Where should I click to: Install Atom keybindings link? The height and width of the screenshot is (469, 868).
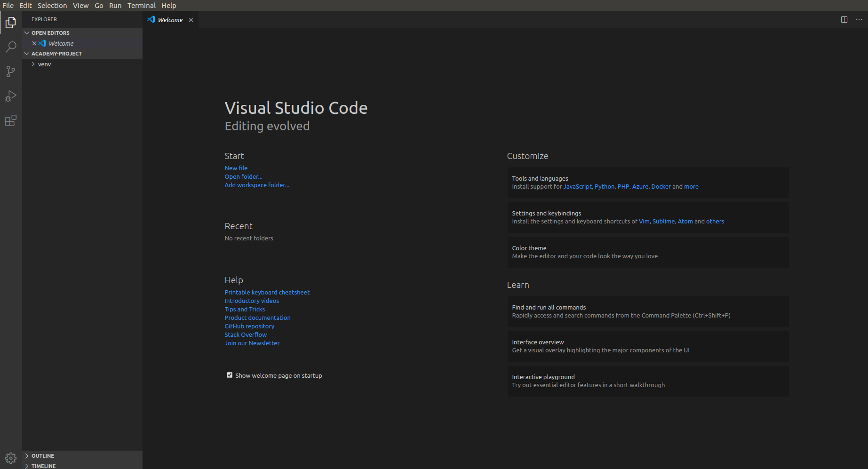[685, 222]
